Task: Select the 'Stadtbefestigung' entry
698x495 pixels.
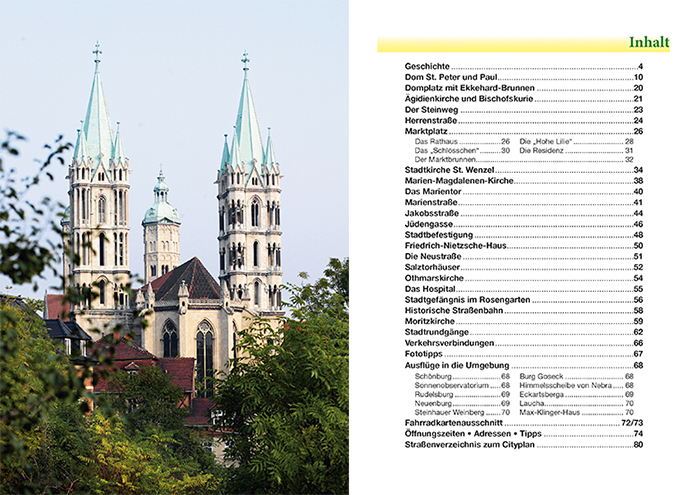Action: 524,235
